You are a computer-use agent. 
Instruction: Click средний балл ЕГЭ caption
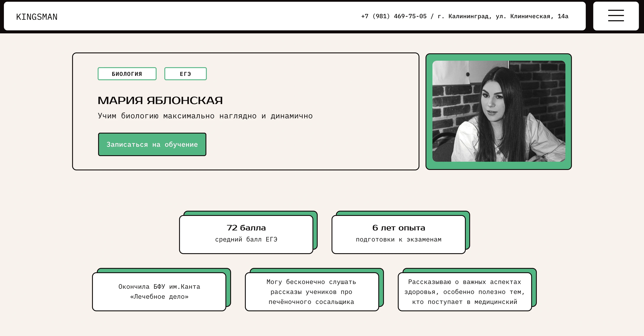pos(246,240)
